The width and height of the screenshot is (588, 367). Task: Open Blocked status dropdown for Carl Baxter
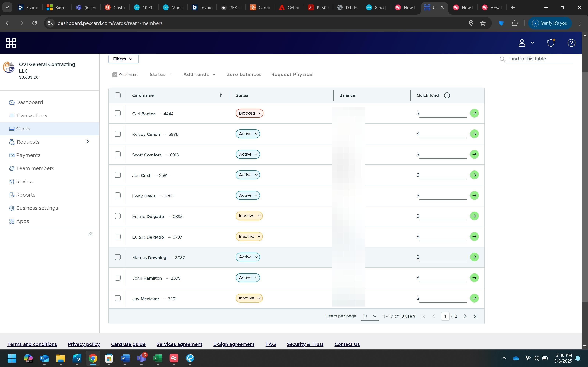249,113
